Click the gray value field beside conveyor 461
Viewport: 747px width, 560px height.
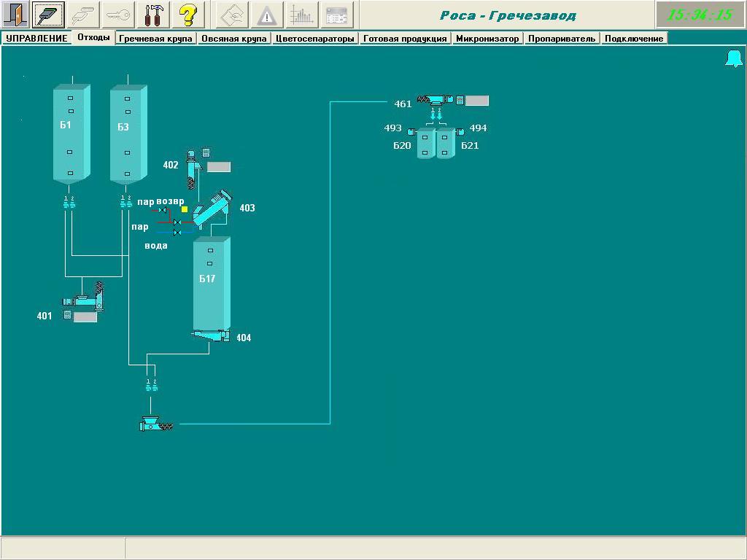(x=477, y=101)
